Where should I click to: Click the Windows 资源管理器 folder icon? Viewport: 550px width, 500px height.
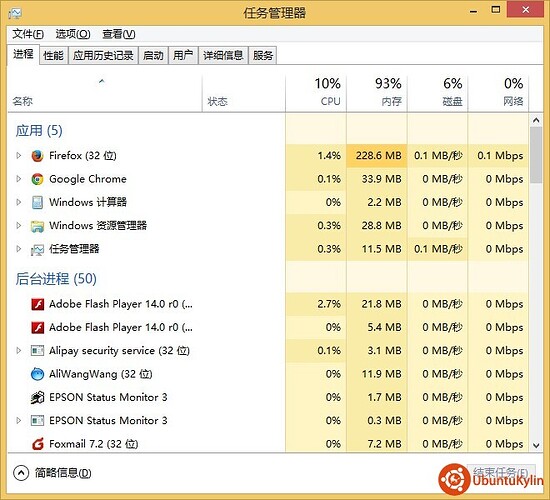tap(37, 226)
